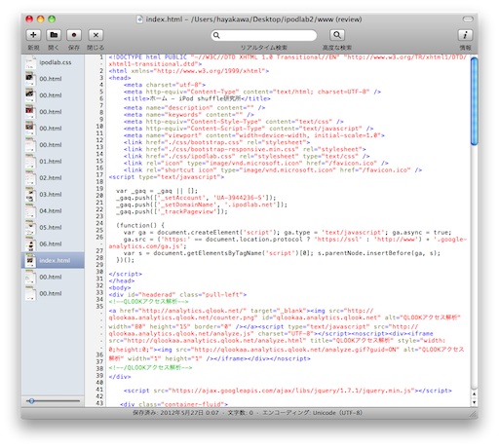Select 01.html in the file sidebar
Screen dimensions: 499x448
coord(53,162)
